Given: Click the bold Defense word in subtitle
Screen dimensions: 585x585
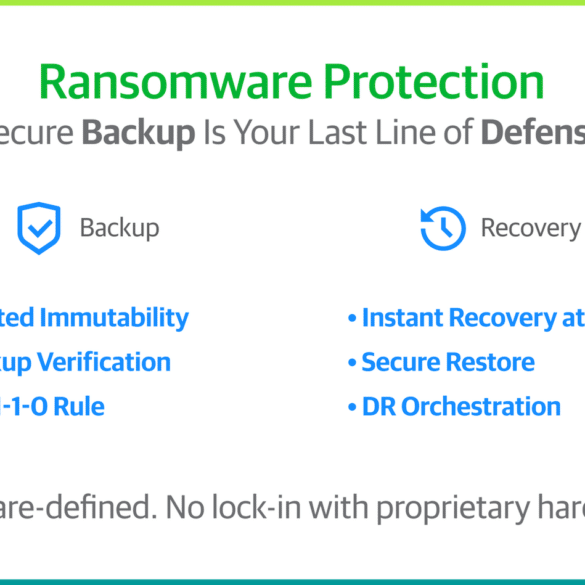Looking at the screenshot, I should click(x=533, y=133).
